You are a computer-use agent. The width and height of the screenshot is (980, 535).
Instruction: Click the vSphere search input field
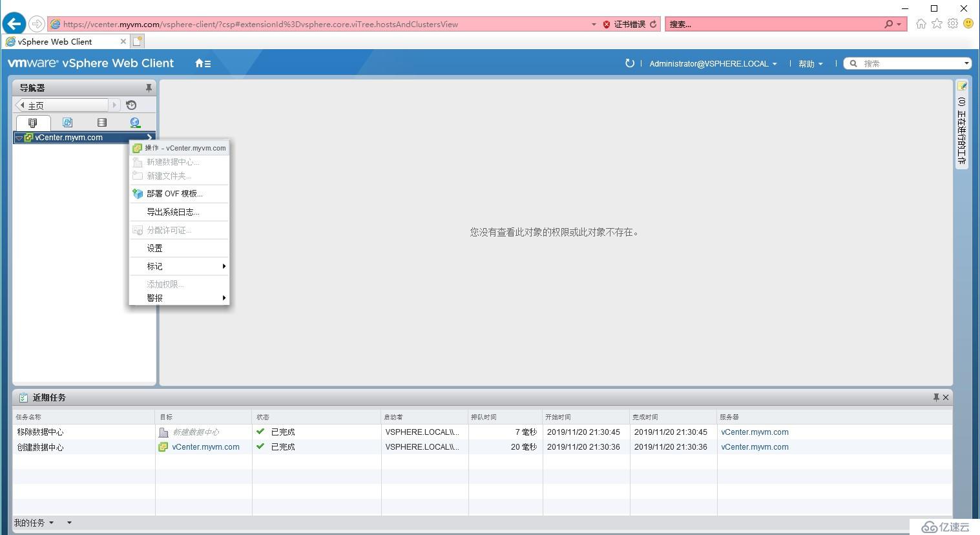[911, 63]
